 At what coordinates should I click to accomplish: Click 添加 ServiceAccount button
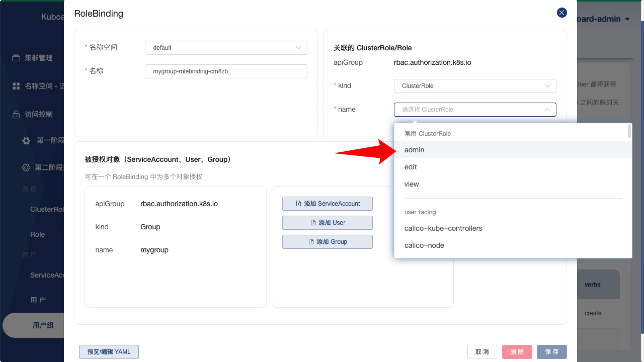pos(327,203)
